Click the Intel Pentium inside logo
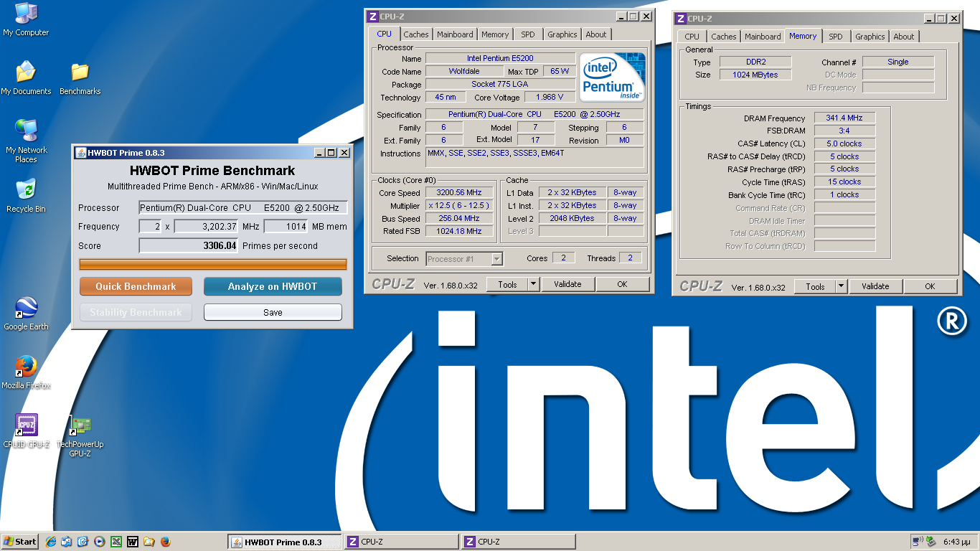The width and height of the screenshot is (980, 551). [x=612, y=77]
